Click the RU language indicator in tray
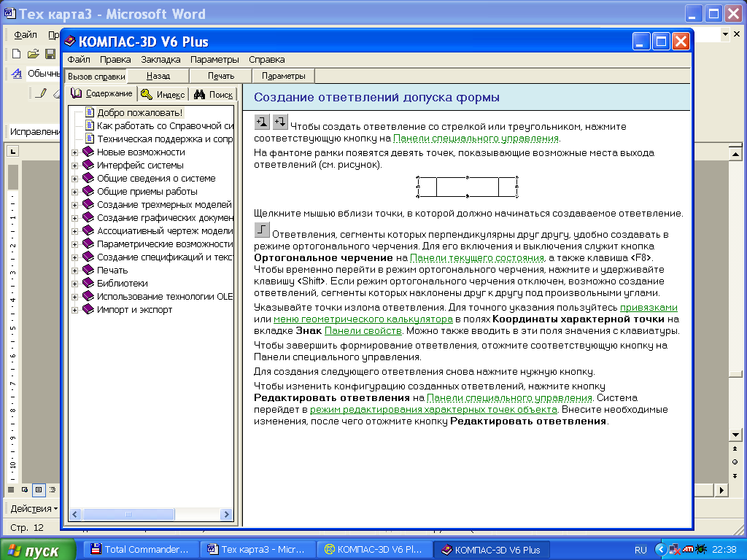Screen dimensions: 747x560 pos(640,550)
